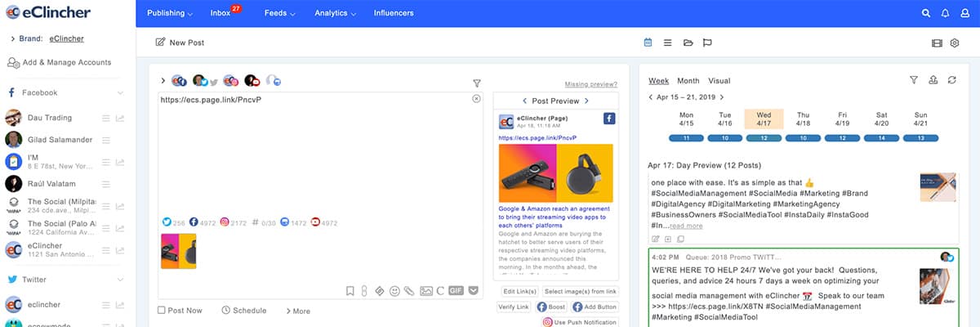Add an image via the picture icon
The image size is (980, 327).
pyautogui.click(x=425, y=290)
